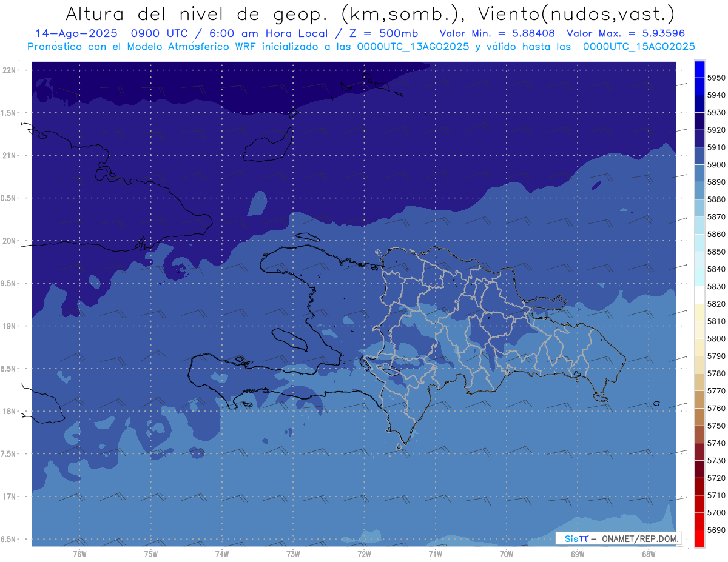Click the legend value "5900"
The image size is (728, 562).
point(716,165)
